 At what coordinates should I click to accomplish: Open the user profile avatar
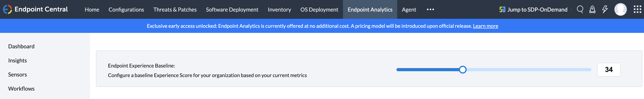pyautogui.click(x=620, y=9)
